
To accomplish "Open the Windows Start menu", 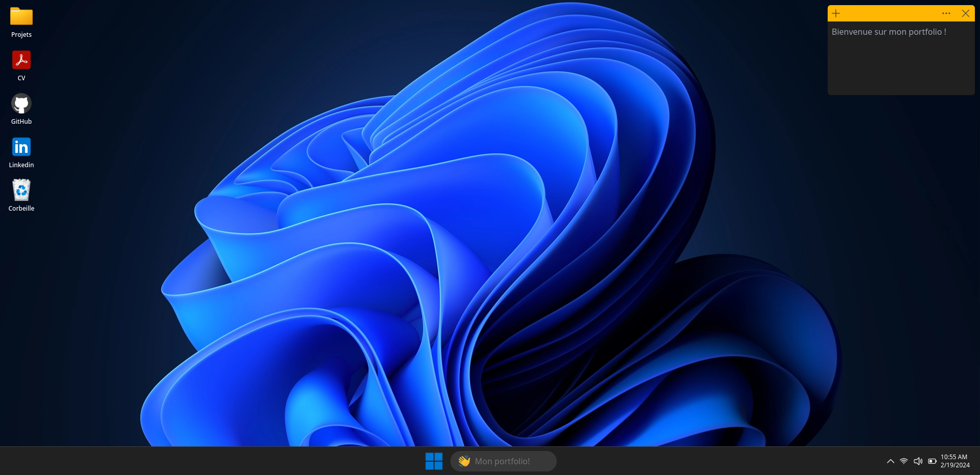I will pos(434,461).
